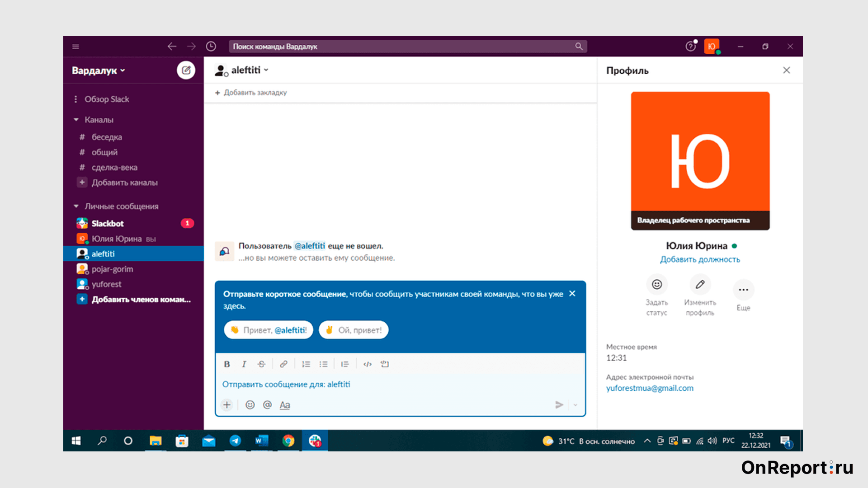Open the hamburger menu in title bar
This screenshot has height=488, width=868.
pyautogui.click(x=75, y=47)
